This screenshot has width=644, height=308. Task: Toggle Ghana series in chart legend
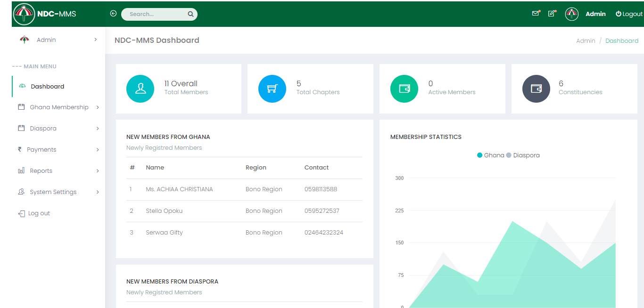(x=491, y=155)
